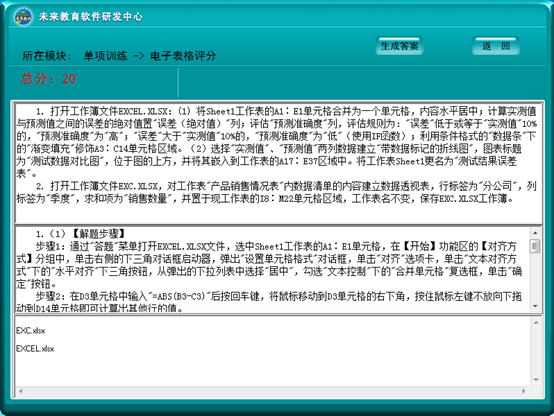Screen dimensions: 554x416
Task: Click the solution panel scroll-up arrow
Action: (535, 233)
